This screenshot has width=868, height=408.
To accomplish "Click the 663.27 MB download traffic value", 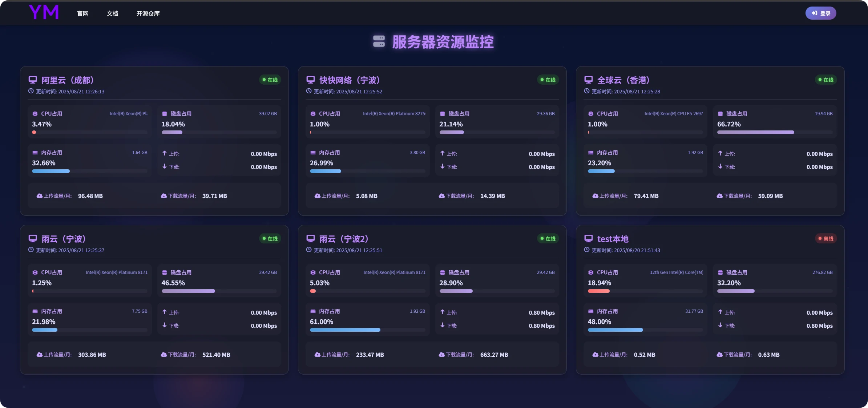I will coord(494,355).
